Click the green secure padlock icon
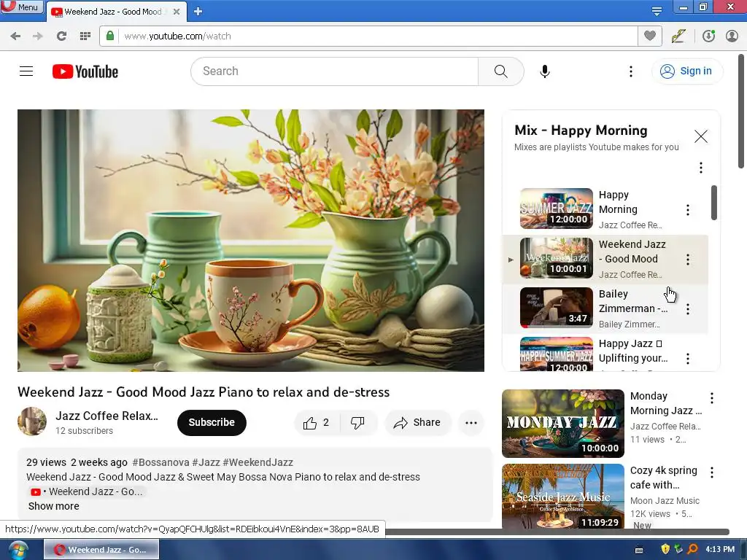 click(x=110, y=36)
